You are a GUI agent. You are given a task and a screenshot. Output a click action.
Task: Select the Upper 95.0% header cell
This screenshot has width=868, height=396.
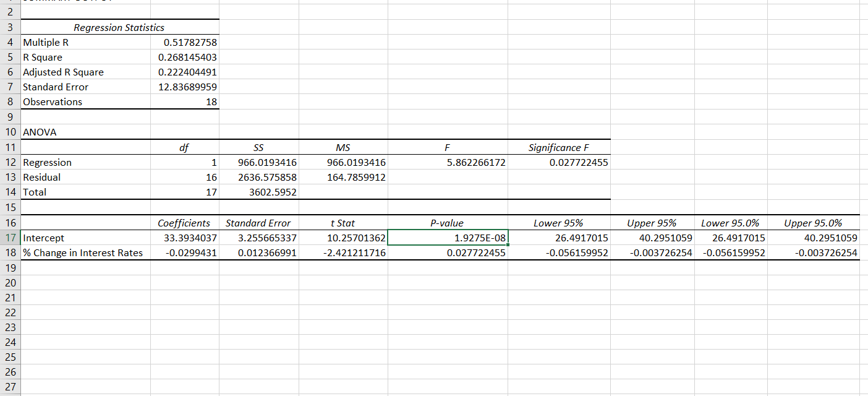coord(812,223)
